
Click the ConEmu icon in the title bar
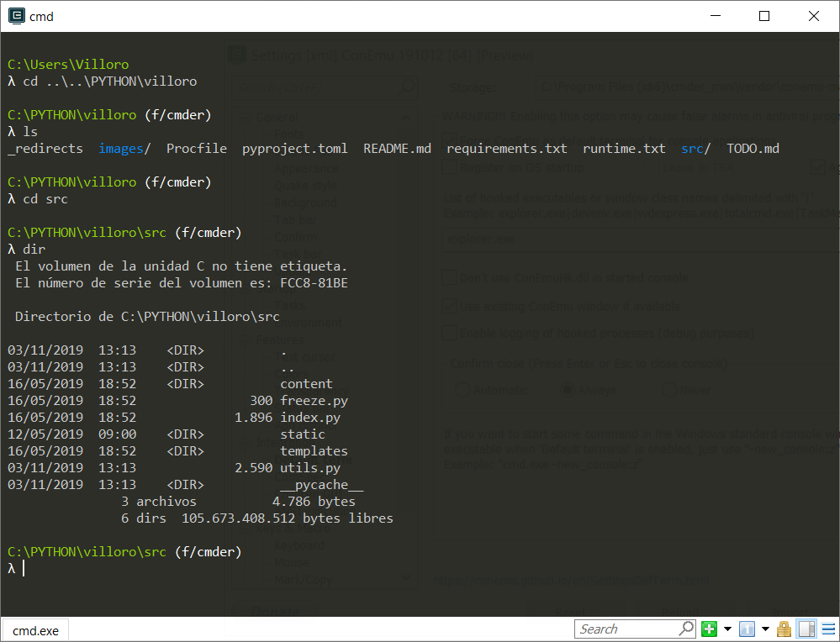click(x=15, y=16)
